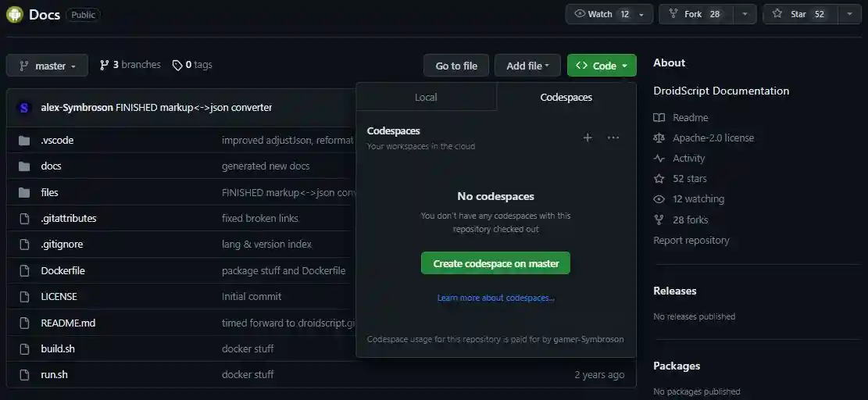
Task: Click the run.sh file icon
Action: [23, 375]
